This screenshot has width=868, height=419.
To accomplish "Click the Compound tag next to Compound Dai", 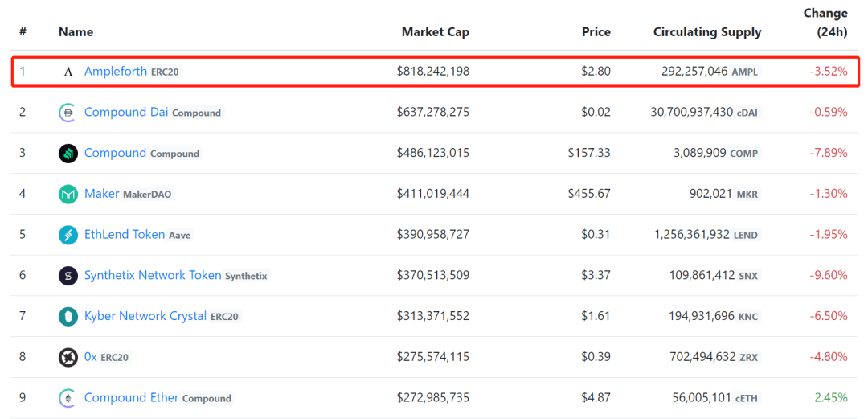I will [x=197, y=113].
